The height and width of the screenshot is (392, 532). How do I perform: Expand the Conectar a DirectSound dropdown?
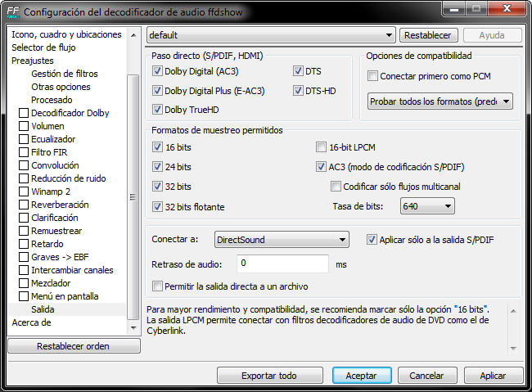pyautogui.click(x=282, y=240)
